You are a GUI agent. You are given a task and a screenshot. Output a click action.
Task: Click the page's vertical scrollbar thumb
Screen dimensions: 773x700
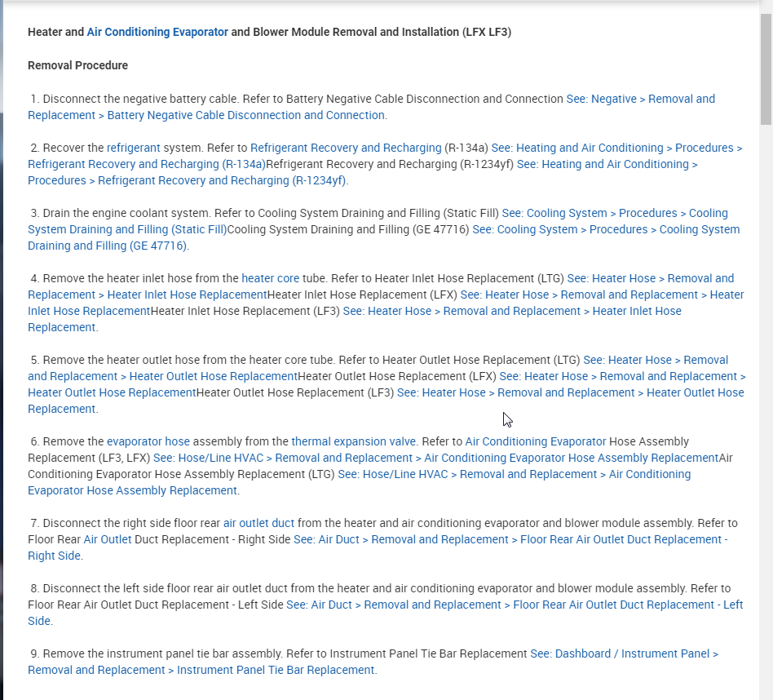tap(766, 69)
